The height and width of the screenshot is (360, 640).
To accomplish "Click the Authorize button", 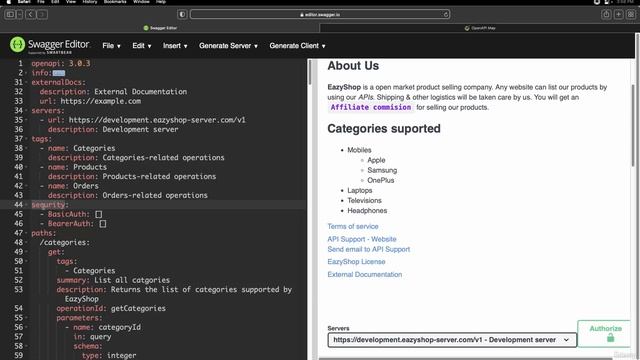I will point(605,333).
